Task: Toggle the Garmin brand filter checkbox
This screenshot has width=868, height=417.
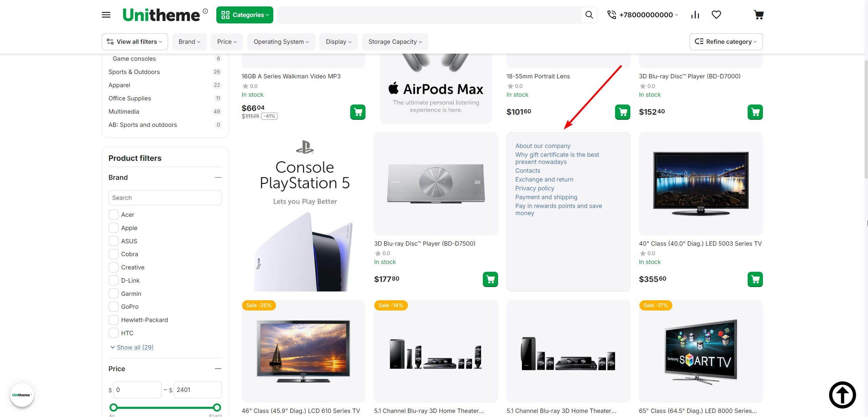Action: pos(114,294)
